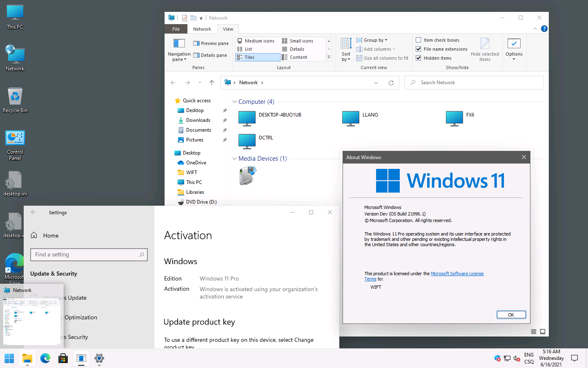588x368 pixels.
Task: Toggle the Hidden items checkbox
Action: [419, 58]
